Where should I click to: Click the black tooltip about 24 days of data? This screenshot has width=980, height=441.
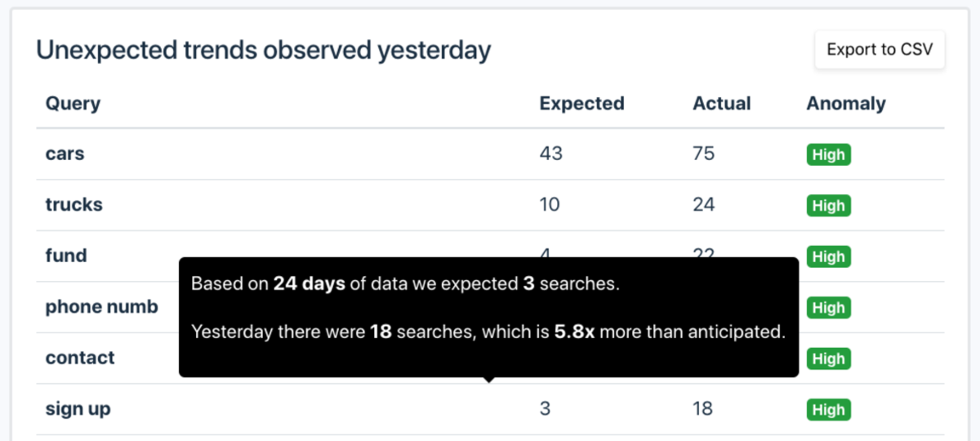click(488, 318)
